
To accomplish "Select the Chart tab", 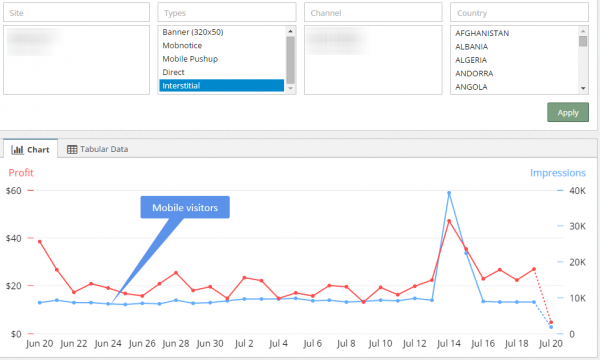I will (31, 149).
